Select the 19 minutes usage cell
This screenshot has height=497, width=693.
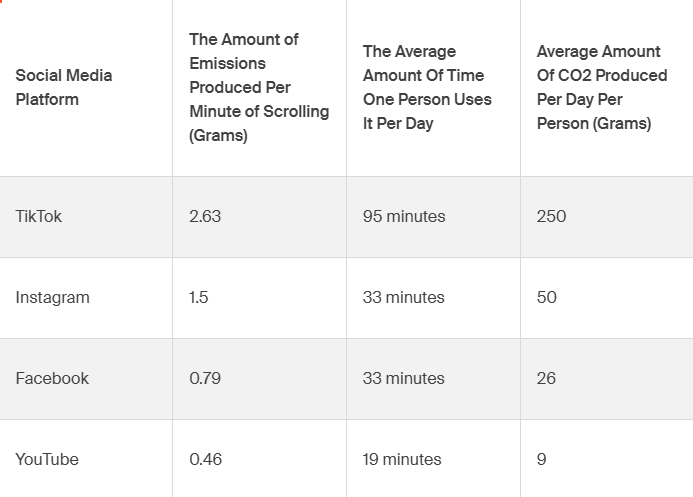[x=402, y=459]
